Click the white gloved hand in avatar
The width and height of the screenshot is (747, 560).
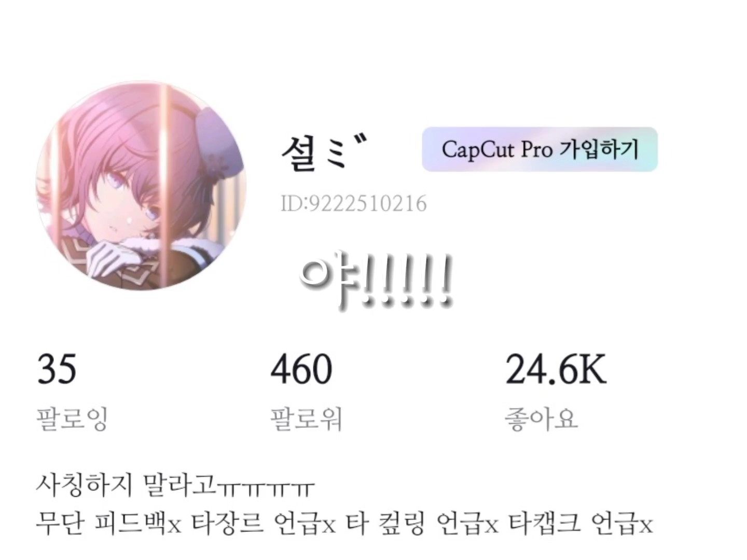coord(113,257)
